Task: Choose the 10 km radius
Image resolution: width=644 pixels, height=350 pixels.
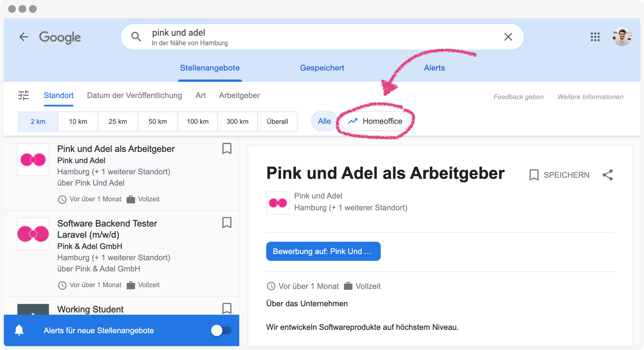Action: [78, 121]
